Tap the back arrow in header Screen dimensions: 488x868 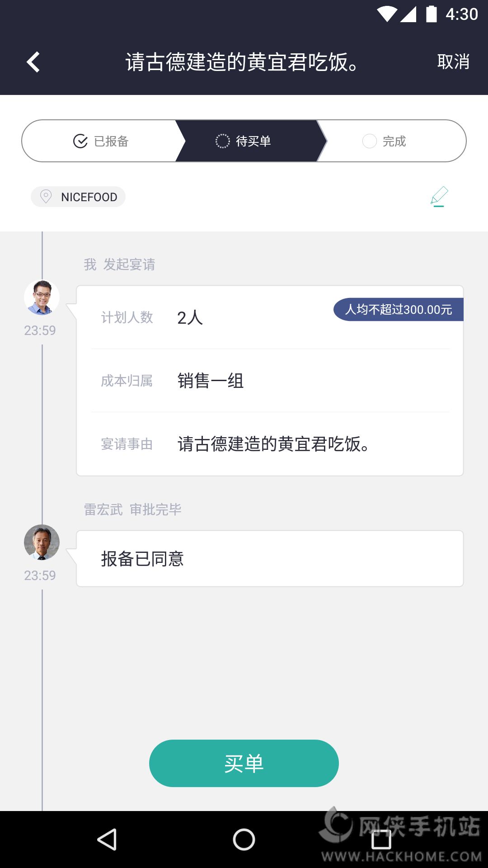(x=33, y=62)
